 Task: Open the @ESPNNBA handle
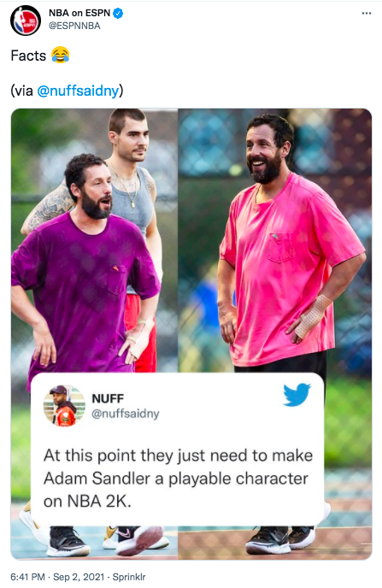(74, 26)
